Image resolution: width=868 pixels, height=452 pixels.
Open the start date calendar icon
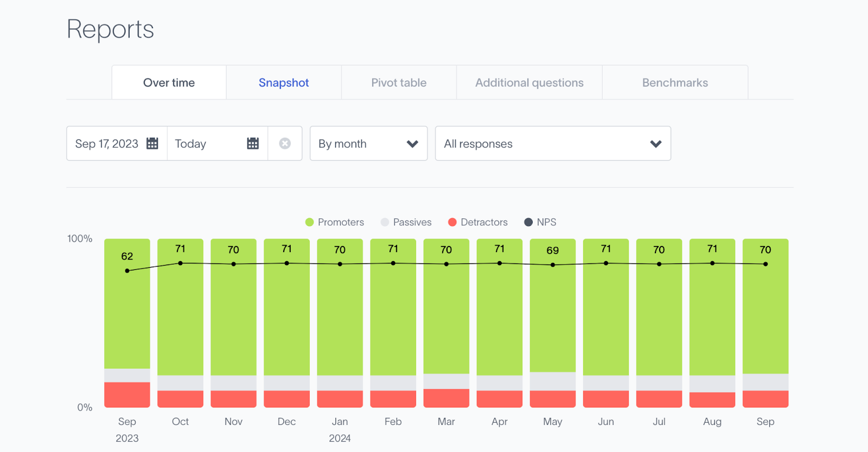coord(152,144)
